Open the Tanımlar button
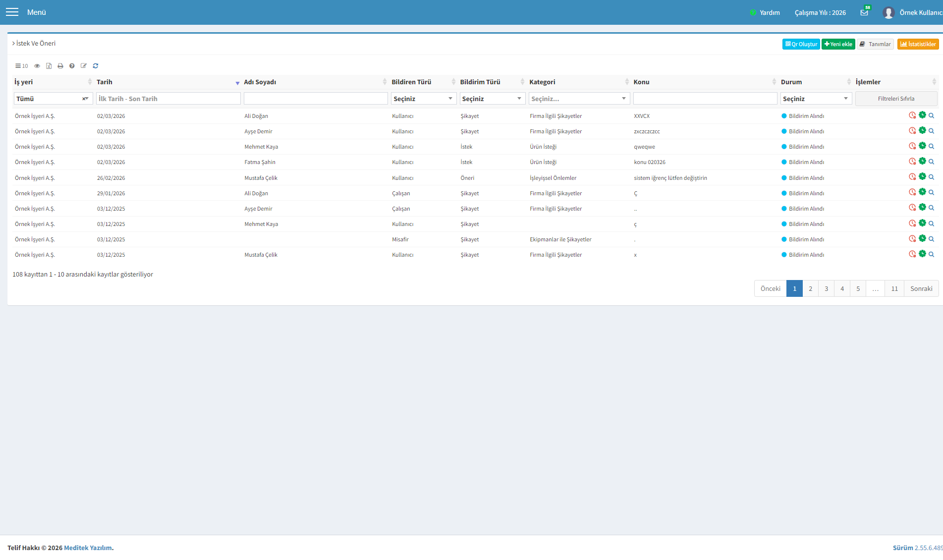The height and width of the screenshot is (560, 943). 875,44
